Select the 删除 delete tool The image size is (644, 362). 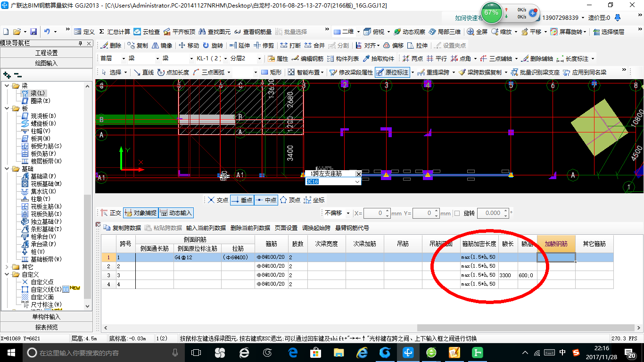coord(111,45)
